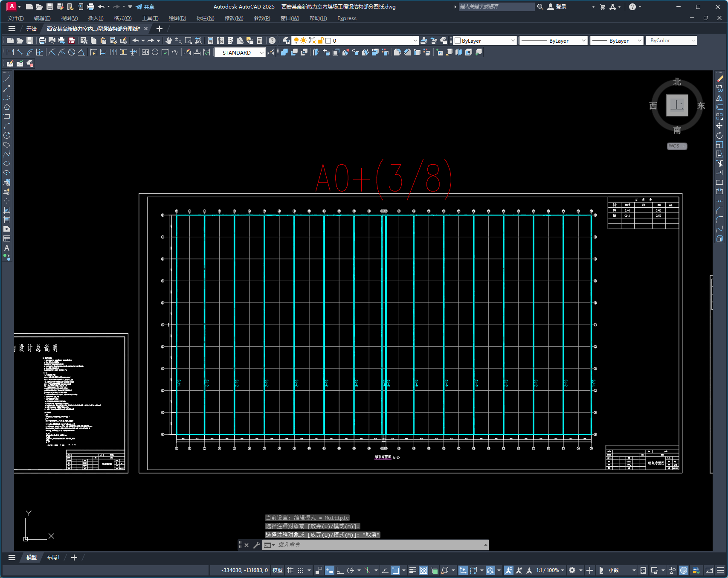Click the Zoom Window icon
Image resolution: width=728 pixels, height=578 pixels.
(189, 41)
